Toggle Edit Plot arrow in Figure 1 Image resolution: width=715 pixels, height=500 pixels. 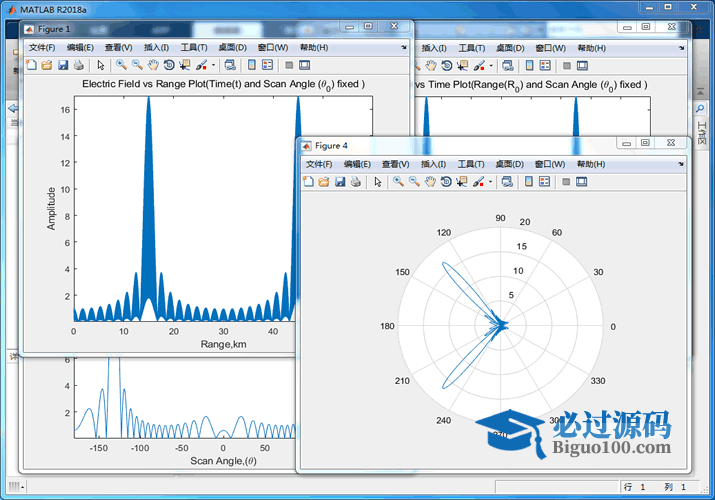tap(101, 65)
